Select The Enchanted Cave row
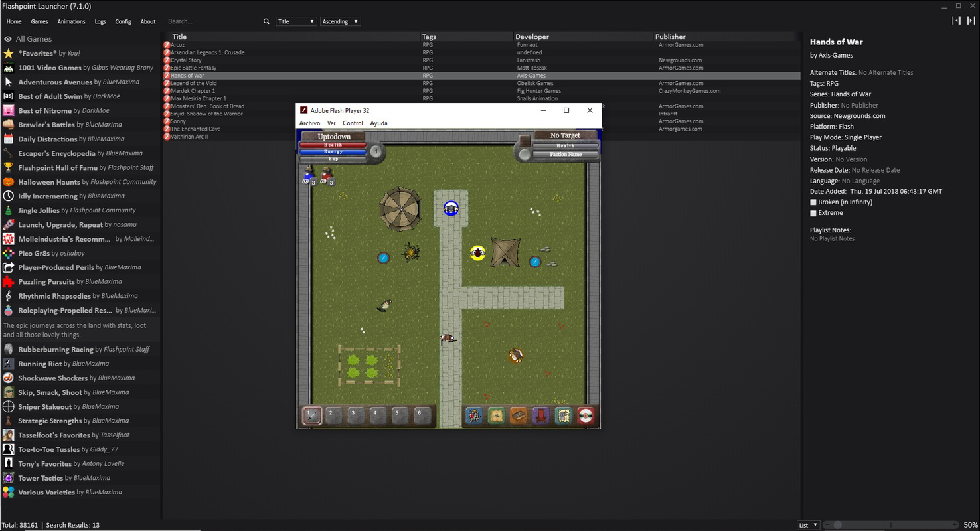Image resolution: width=980 pixels, height=531 pixels. point(482,129)
